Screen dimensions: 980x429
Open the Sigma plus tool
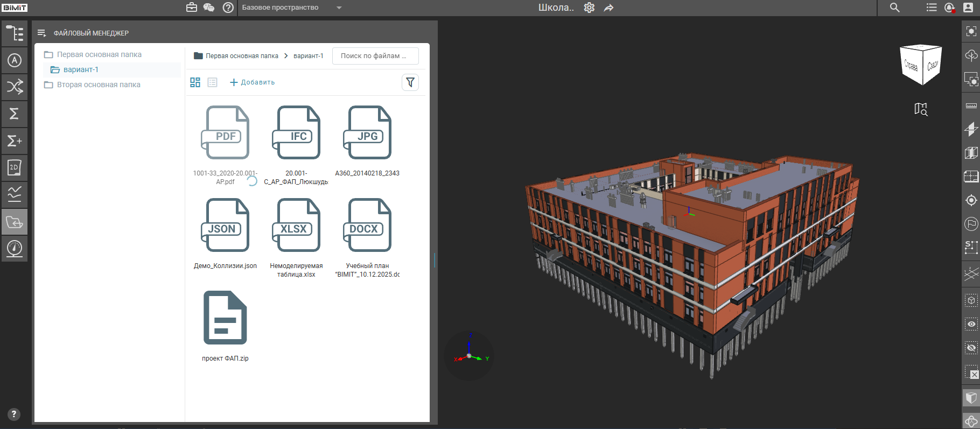(15, 141)
